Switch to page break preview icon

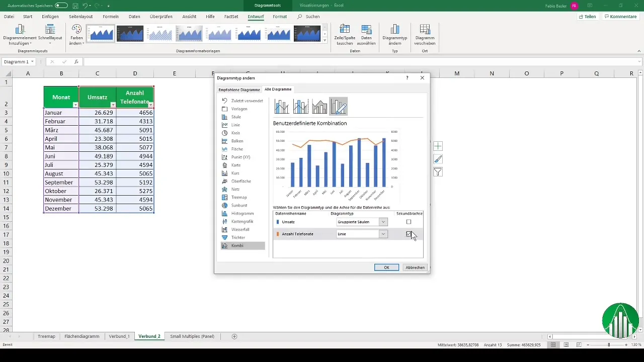pyautogui.click(x=579, y=345)
